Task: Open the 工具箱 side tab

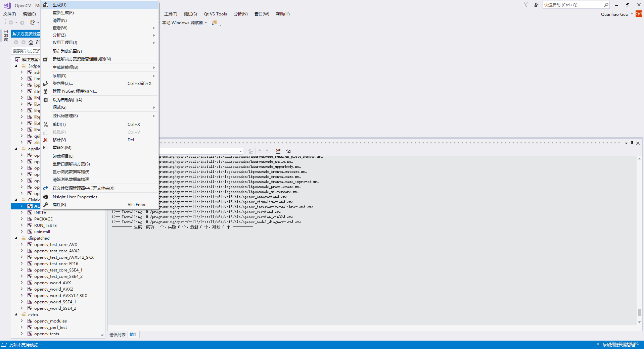Action: tap(6, 36)
